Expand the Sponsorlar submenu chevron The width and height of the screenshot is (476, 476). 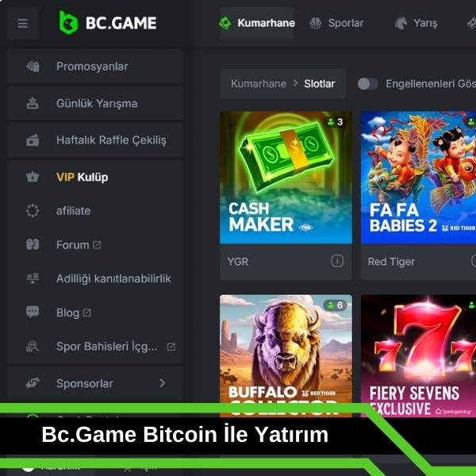coord(163,383)
